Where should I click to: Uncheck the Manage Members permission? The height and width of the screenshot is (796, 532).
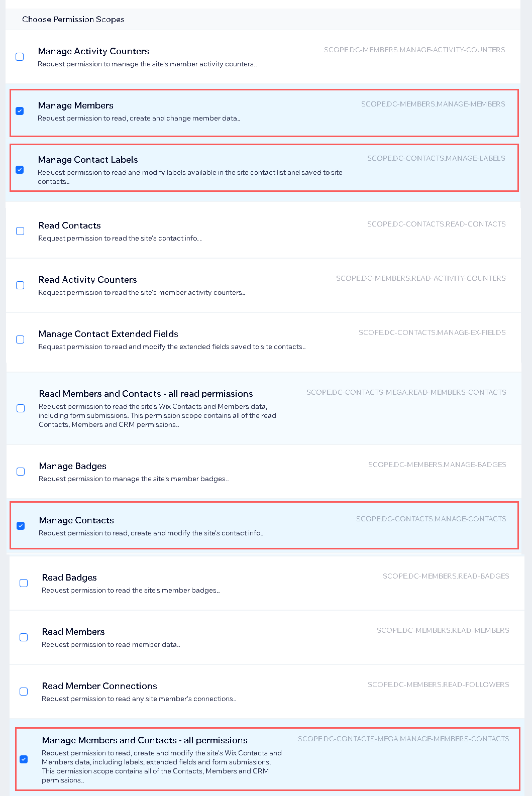point(20,111)
